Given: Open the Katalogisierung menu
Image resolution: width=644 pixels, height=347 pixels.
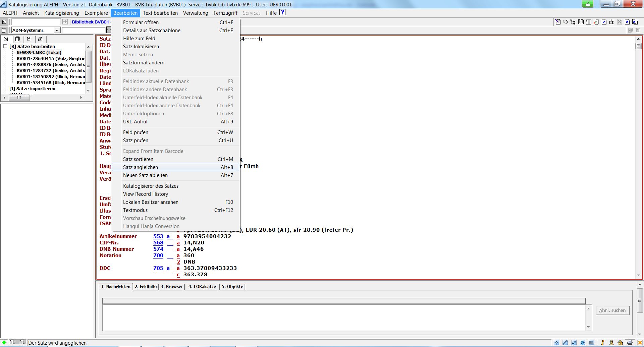Looking at the screenshot, I should click(x=61, y=13).
